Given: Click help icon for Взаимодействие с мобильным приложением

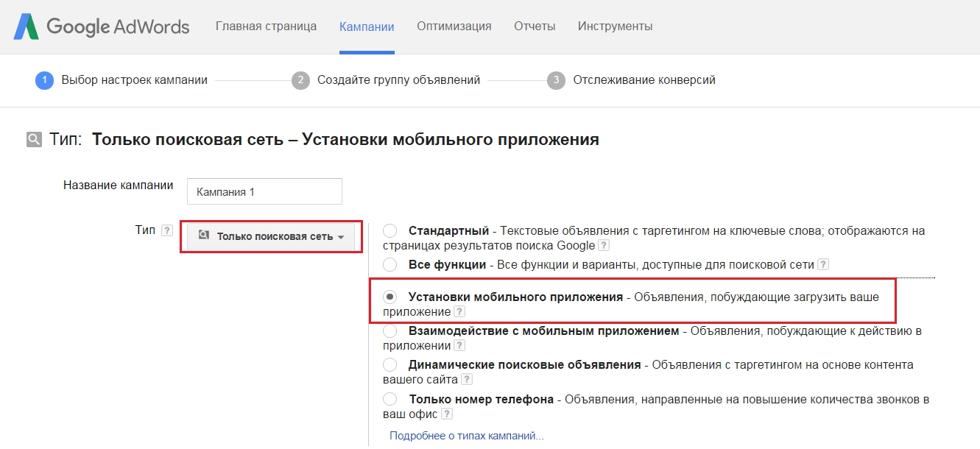Looking at the screenshot, I should tap(459, 345).
